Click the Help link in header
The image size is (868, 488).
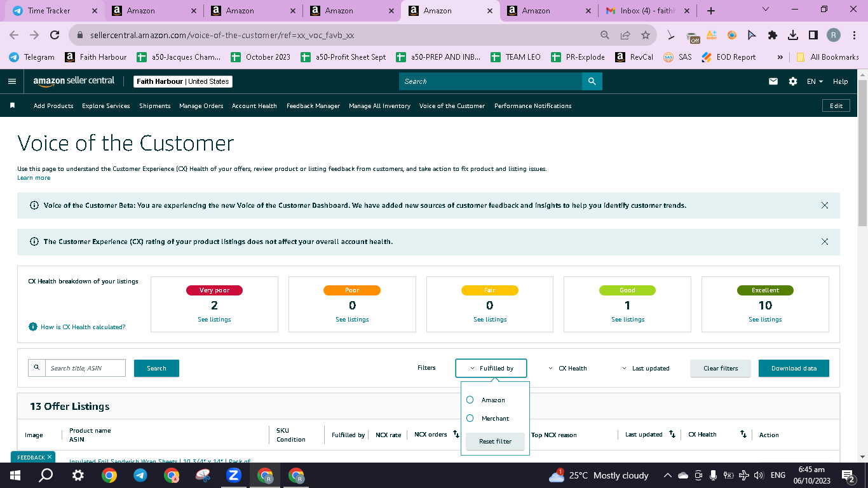tap(840, 81)
